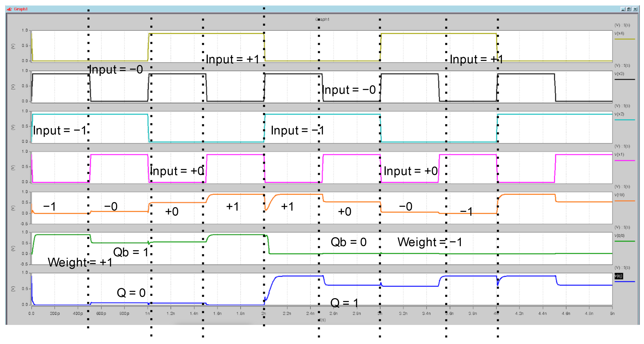
Task: Click the blue v(q) legend color line
Action: [x=625, y=282]
